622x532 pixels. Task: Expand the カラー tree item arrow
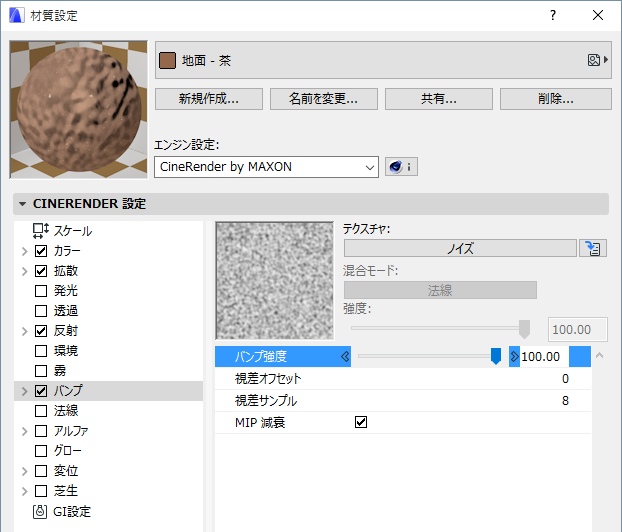click(x=25, y=251)
